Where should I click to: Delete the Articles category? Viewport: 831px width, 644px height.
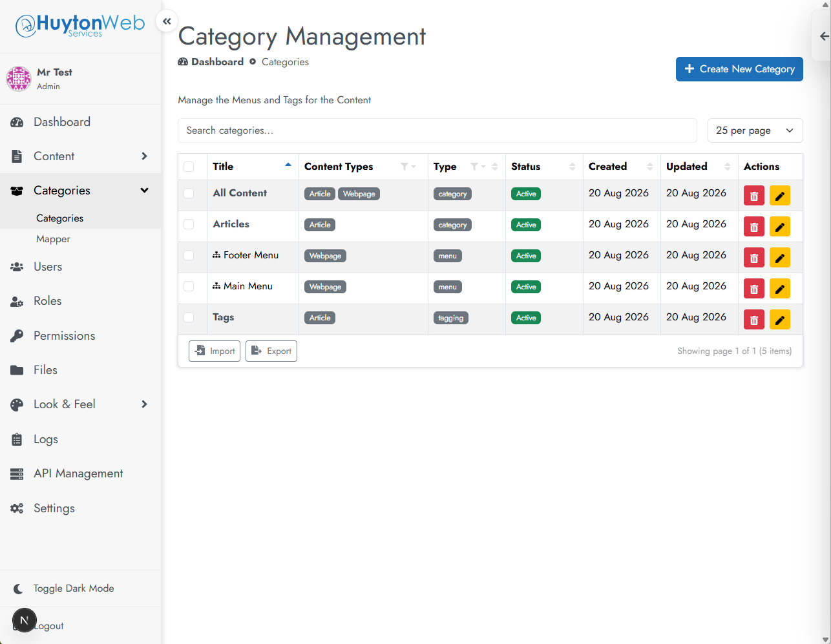coord(754,227)
